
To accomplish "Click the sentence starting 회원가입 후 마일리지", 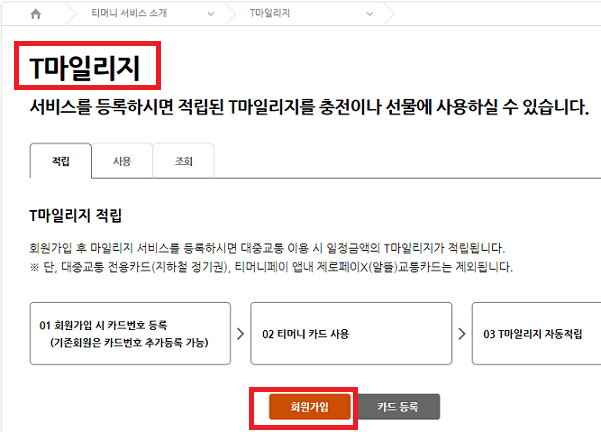I will tap(267, 248).
